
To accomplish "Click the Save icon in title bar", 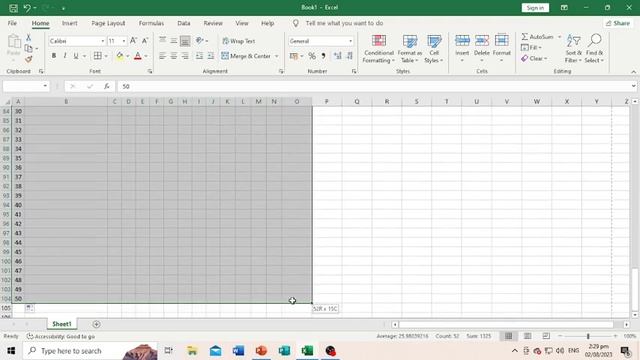I will (x=13, y=8).
